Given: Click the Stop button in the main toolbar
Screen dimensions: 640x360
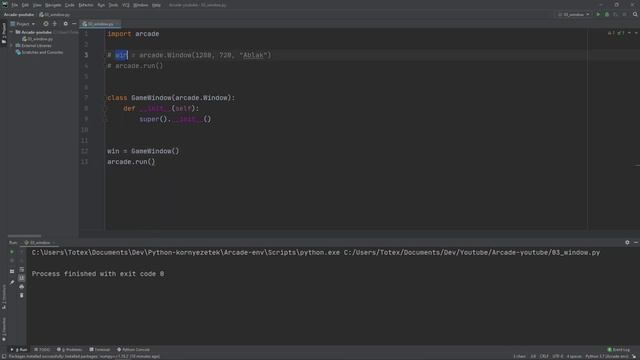Looking at the screenshot, I should coord(624,14).
